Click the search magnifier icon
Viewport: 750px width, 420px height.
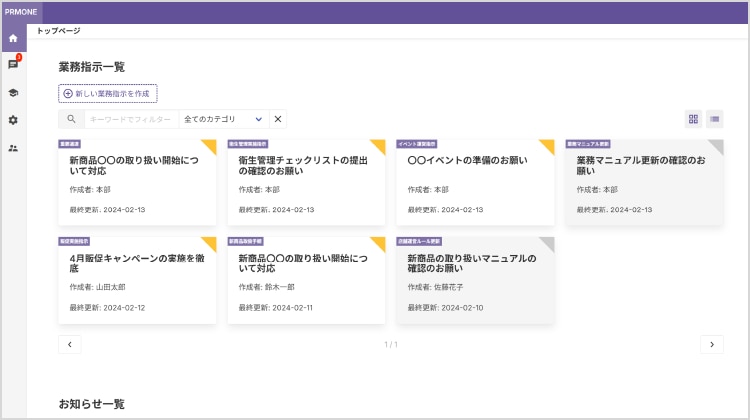(71, 119)
